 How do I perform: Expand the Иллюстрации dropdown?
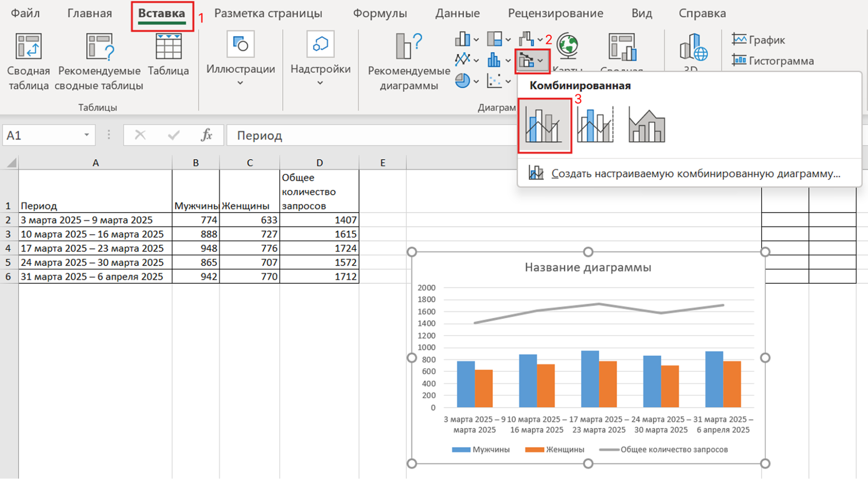pyautogui.click(x=241, y=83)
